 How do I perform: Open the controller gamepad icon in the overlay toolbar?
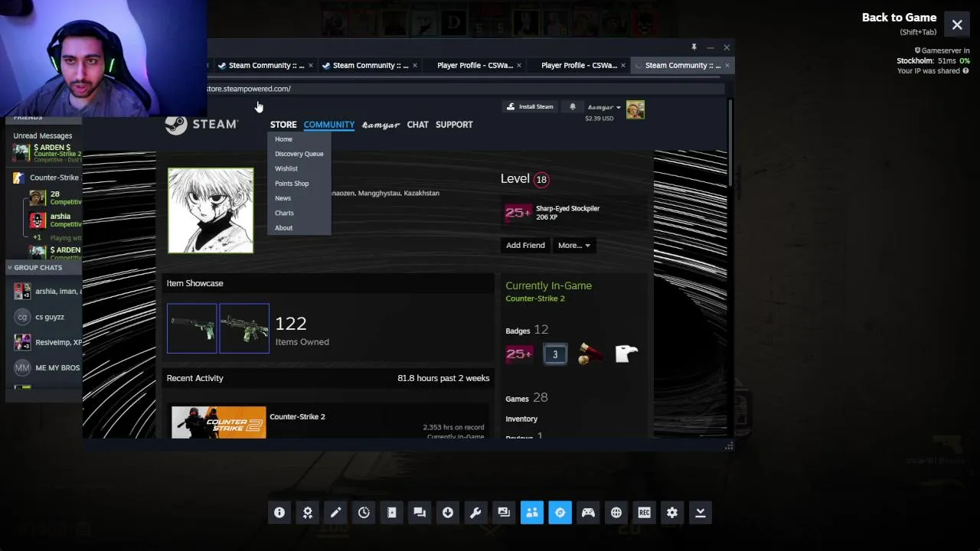(x=588, y=513)
